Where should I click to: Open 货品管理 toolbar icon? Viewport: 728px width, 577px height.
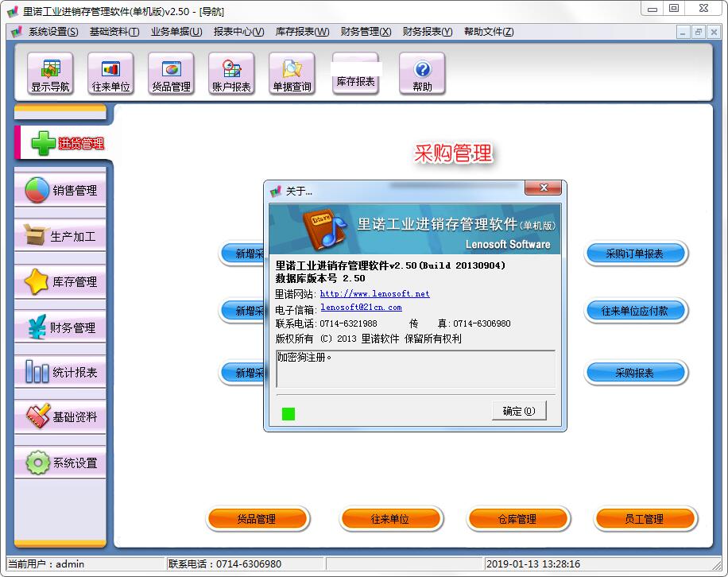(x=171, y=74)
